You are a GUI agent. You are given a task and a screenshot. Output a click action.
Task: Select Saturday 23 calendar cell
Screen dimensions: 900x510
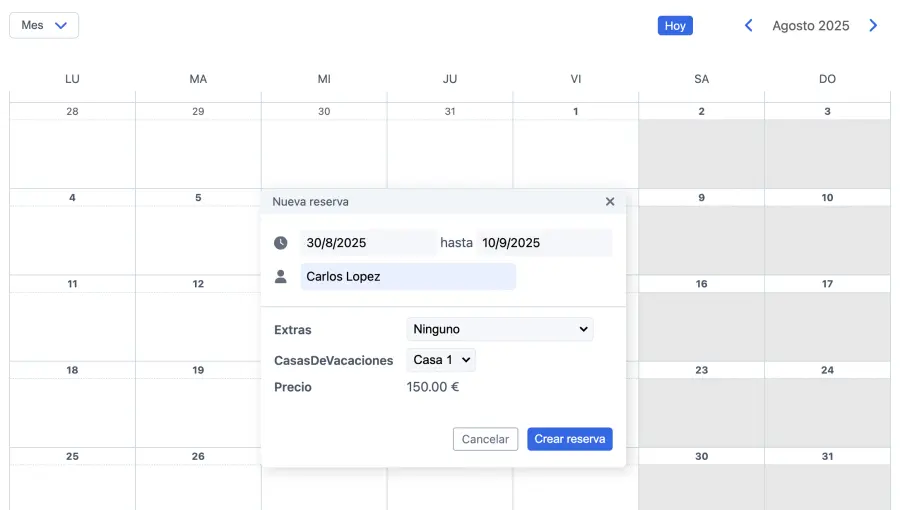point(701,405)
